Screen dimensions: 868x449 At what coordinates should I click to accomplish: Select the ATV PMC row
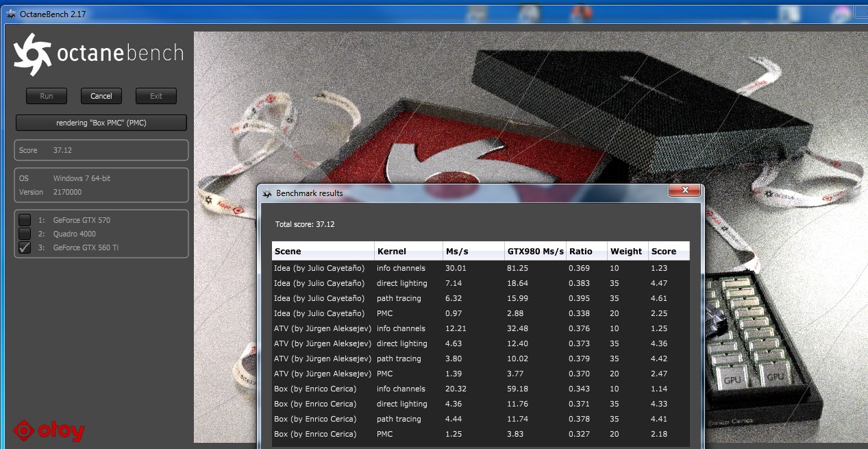point(480,374)
